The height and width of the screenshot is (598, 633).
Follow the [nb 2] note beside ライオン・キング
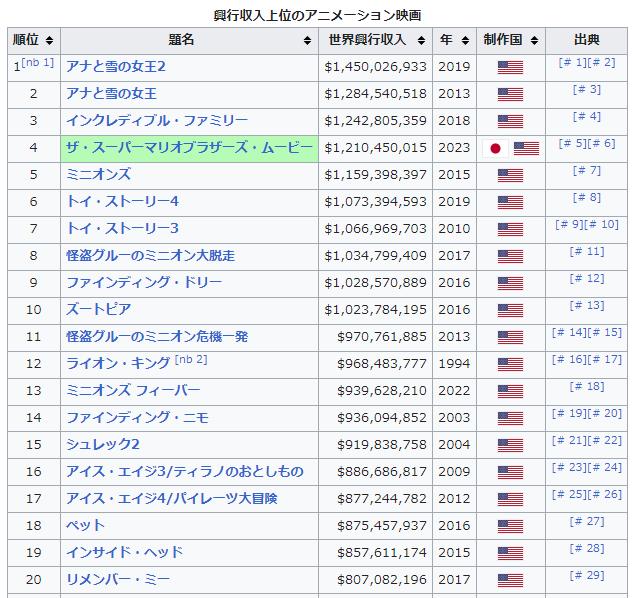(191, 360)
